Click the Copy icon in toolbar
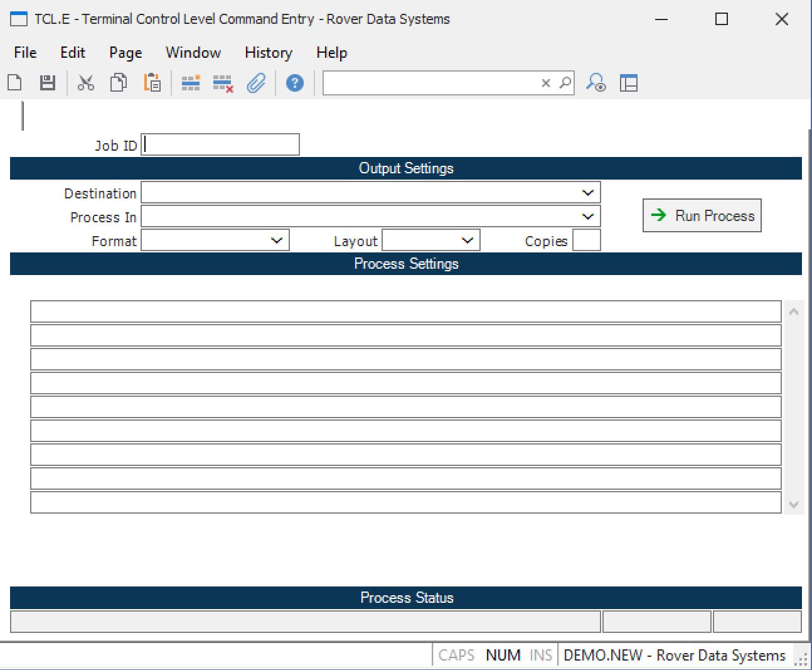Viewport: 812px width, 670px height. pyautogui.click(x=119, y=83)
